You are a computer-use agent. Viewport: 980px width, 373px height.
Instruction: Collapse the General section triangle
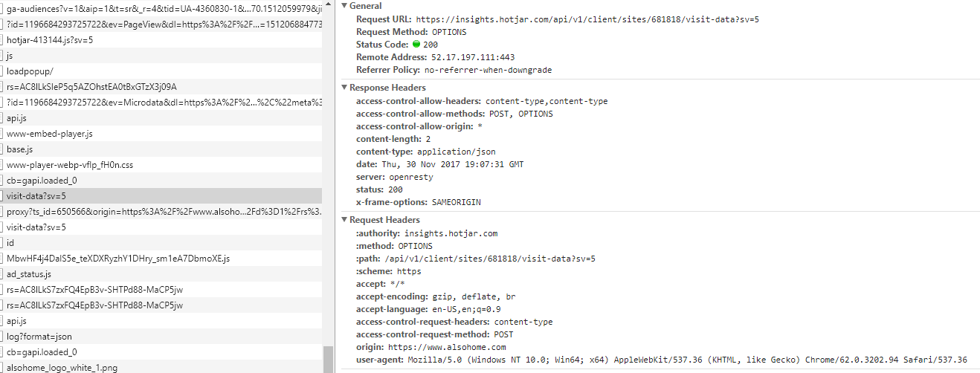344,6
